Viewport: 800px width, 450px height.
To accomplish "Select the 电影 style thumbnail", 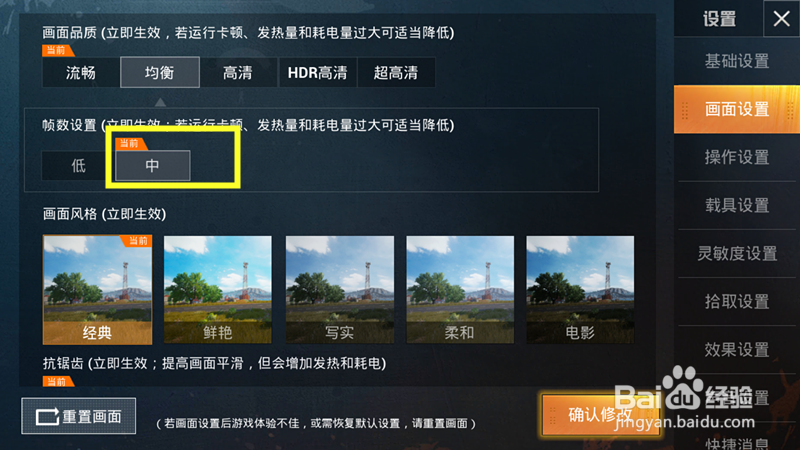I will 580,289.
